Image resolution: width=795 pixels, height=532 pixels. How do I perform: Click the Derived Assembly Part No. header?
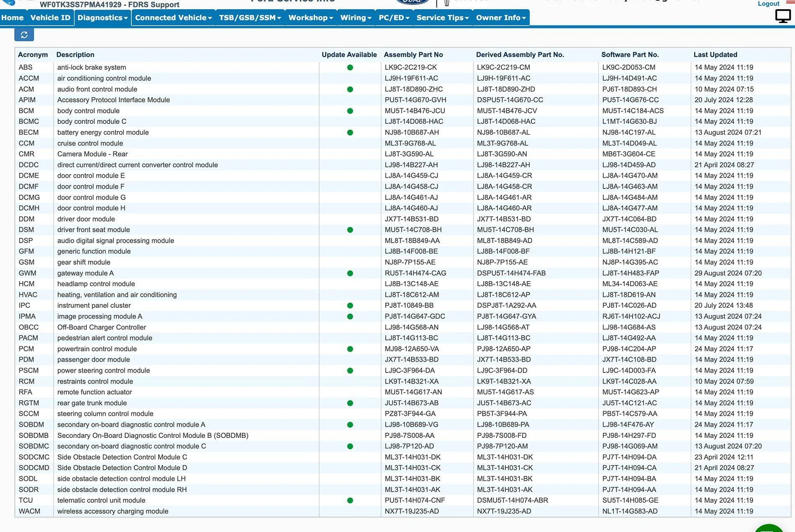[520, 55]
